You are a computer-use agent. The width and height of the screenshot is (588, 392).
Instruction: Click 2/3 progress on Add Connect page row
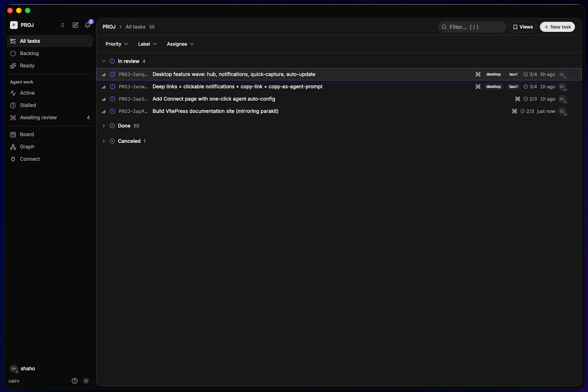[530, 99]
